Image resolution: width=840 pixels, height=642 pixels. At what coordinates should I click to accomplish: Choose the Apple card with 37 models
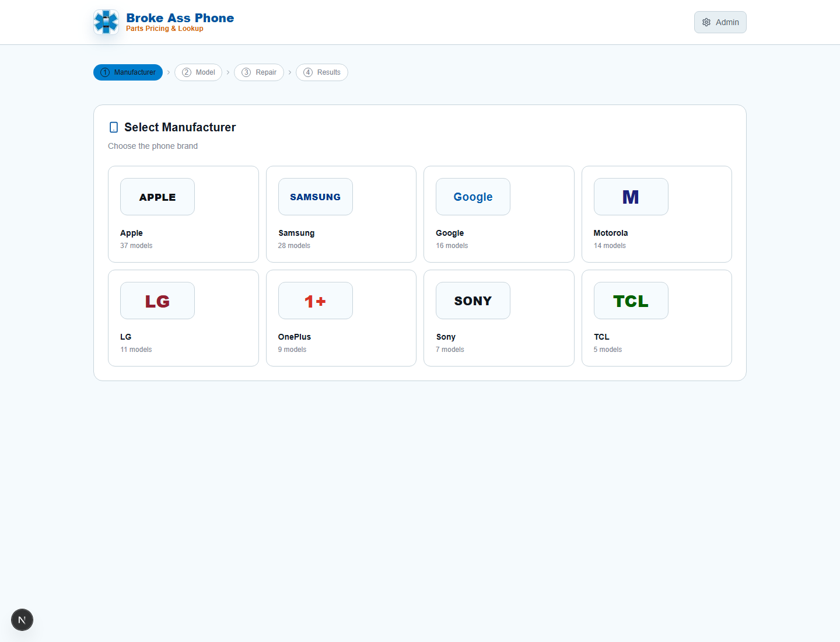tap(183, 214)
